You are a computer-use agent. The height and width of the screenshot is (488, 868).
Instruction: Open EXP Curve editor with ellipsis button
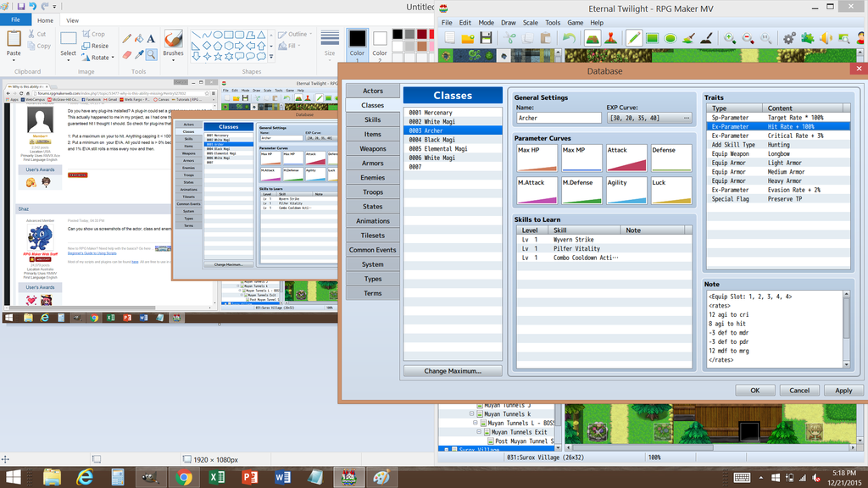pyautogui.click(x=687, y=119)
